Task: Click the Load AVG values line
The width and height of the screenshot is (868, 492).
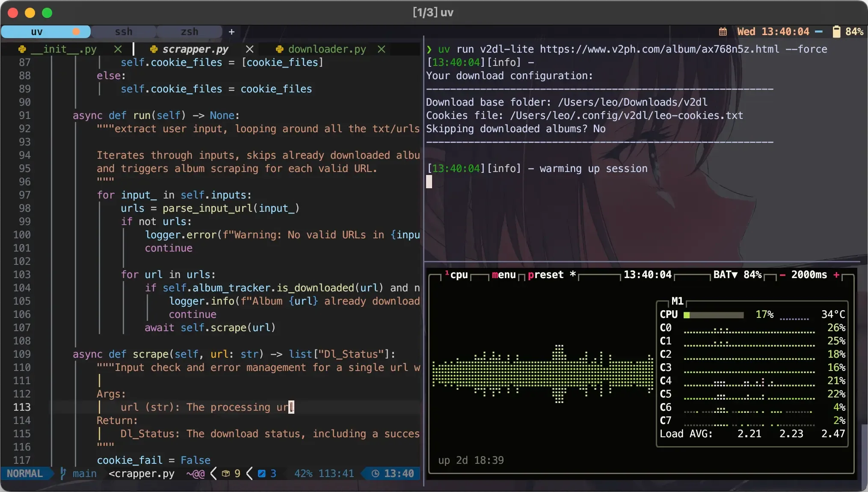Action: 752,434
